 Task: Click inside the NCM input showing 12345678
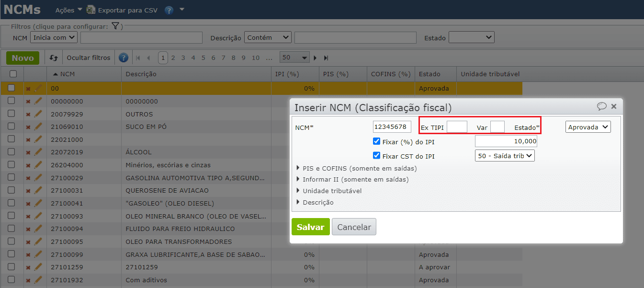point(392,127)
